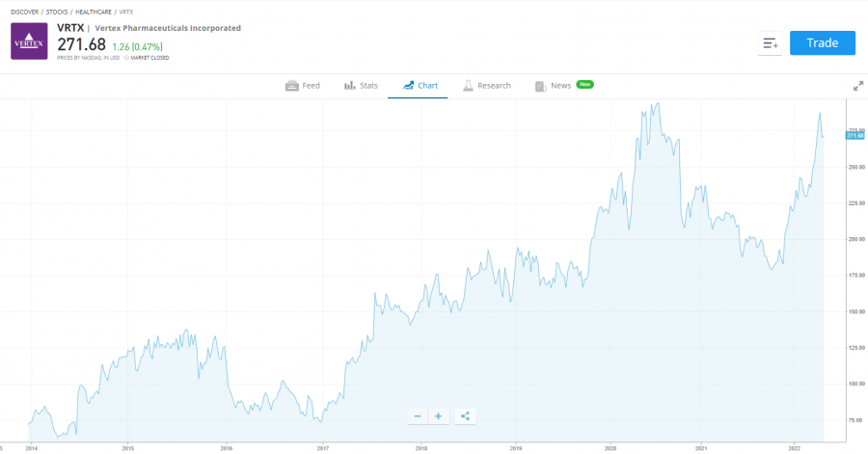Image resolution: width=868 pixels, height=454 pixels.
Task: Click the DISCOVER breadcrumb link
Action: pyautogui.click(x=24, y=12)
